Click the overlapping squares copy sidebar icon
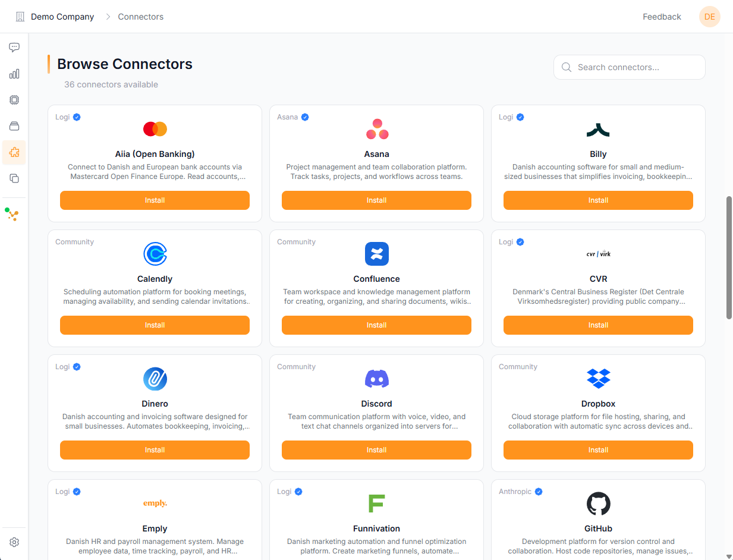Image resolution: width=733 pixels, height=560 pixels. [14, 178]
